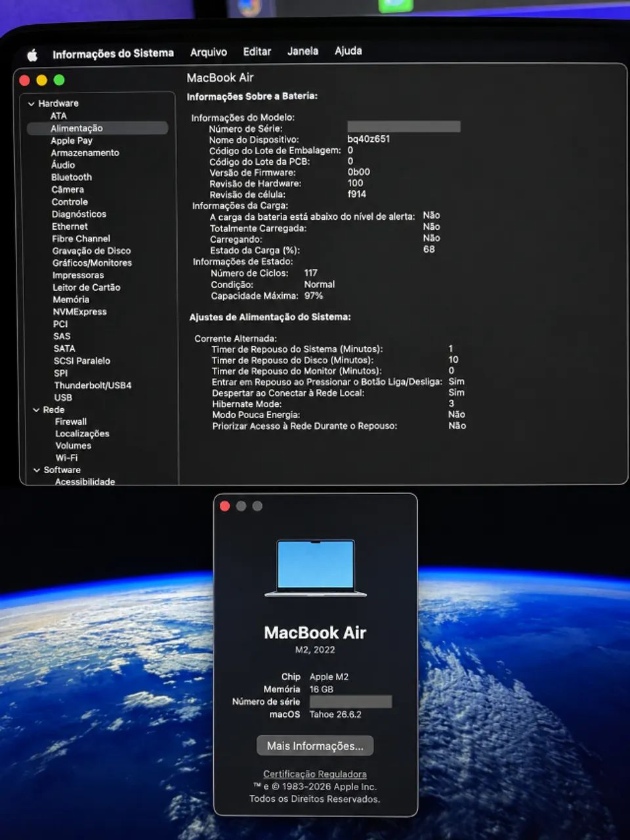Click the Informações Sobre a Bateria heading
This screenshot has height=840, width=630.
coord(252,96)
